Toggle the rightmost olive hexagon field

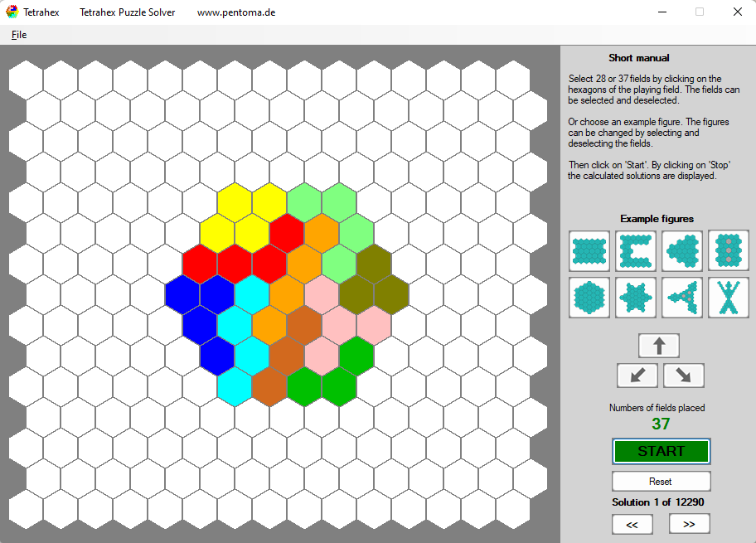coord(391,294)
